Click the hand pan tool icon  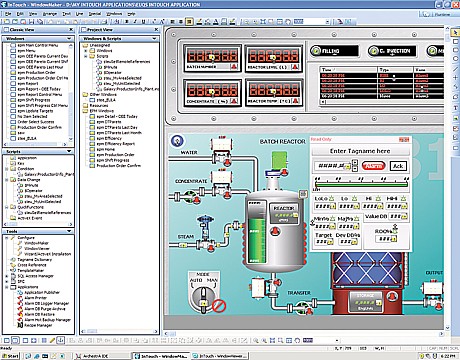point(288,22)
